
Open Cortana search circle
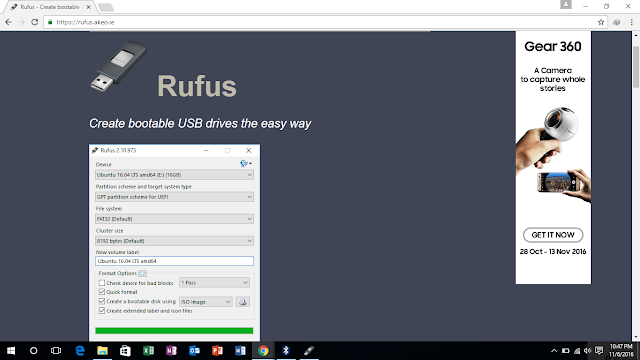33,351
